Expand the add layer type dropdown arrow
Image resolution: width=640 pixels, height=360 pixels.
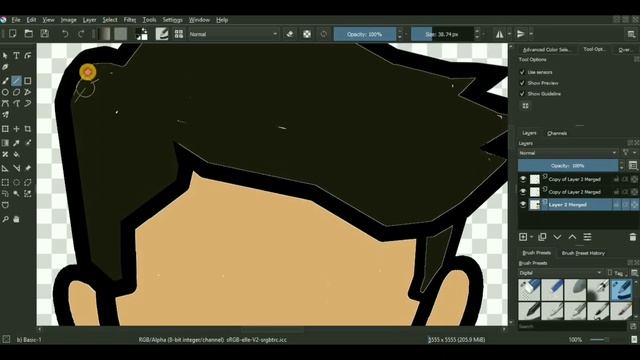pos(532,237)
